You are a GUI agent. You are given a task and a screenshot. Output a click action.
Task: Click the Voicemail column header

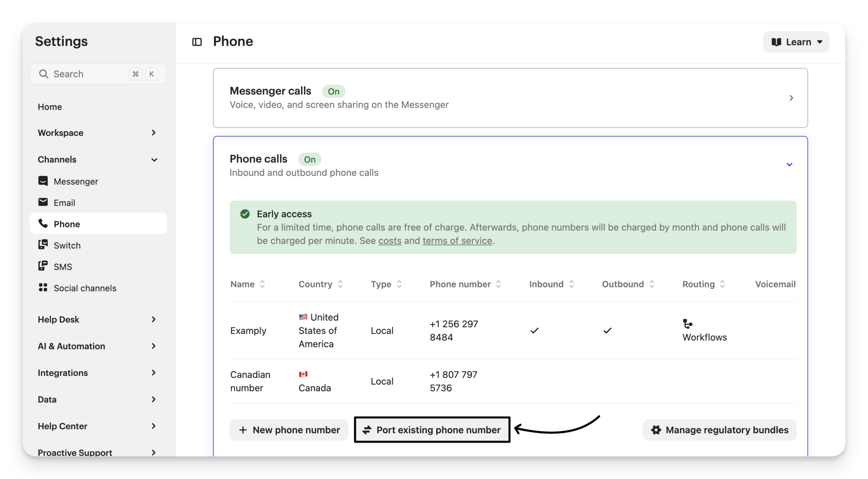(775, 284)
